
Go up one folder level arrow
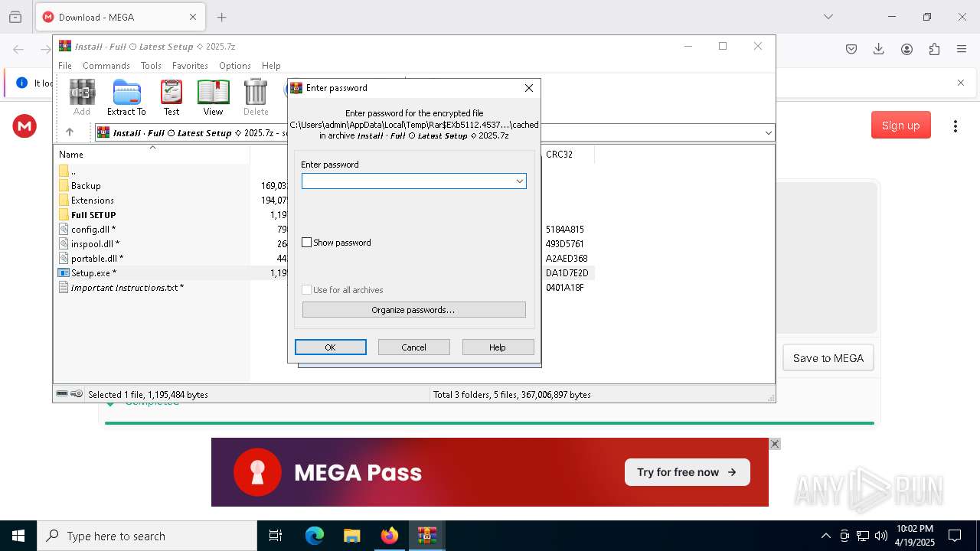[x=70, y=132]
